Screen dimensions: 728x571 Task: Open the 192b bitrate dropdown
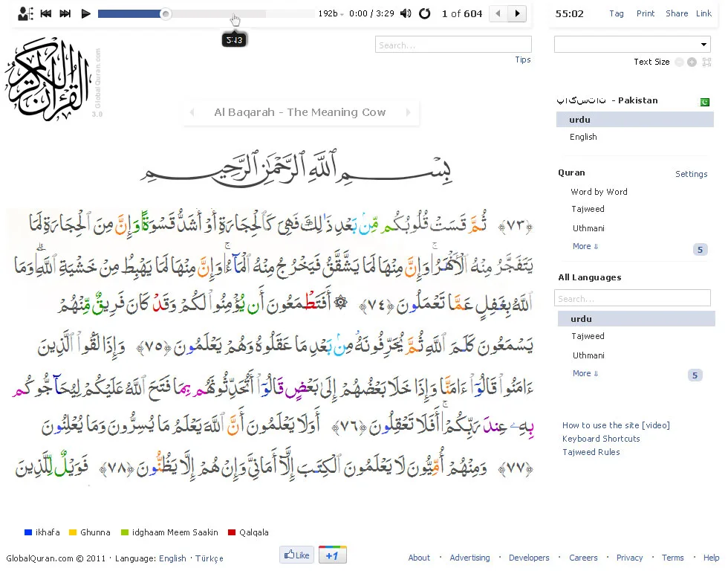[x=331, y=13]
